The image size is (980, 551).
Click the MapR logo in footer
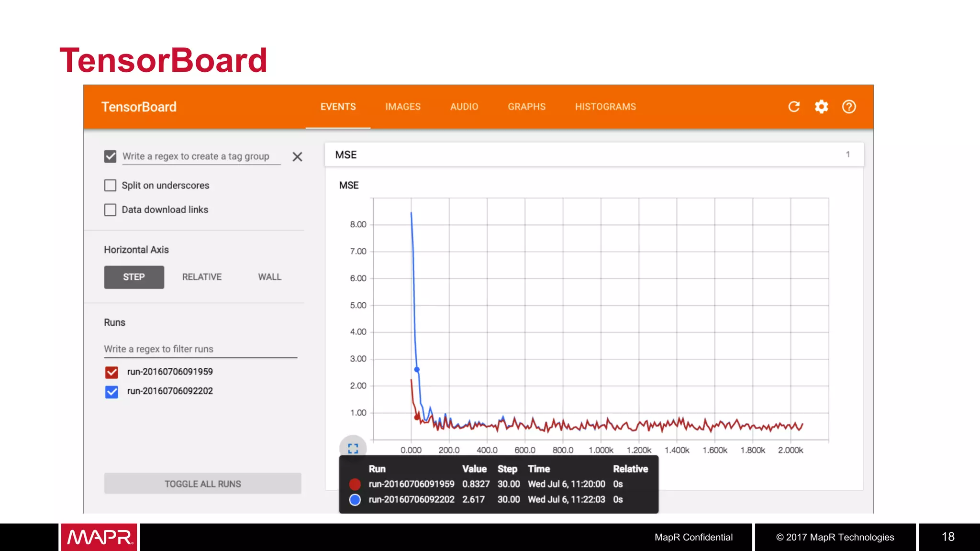[99, 537]
